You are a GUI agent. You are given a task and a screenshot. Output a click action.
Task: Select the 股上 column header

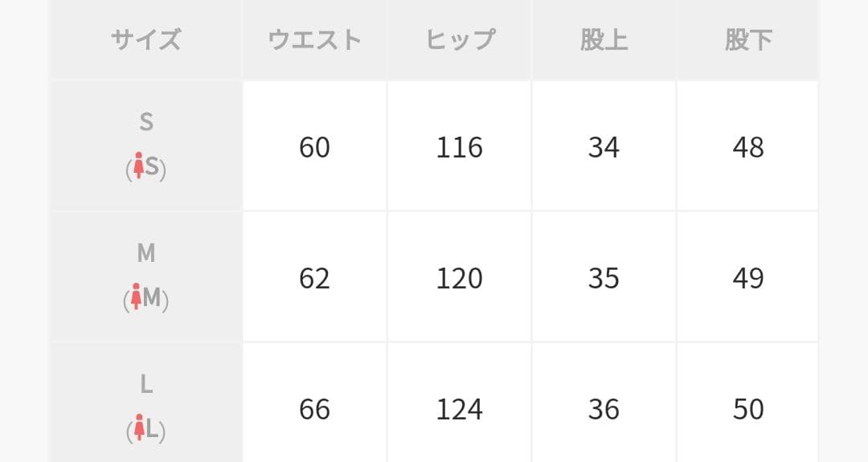[x=604, y=39]
